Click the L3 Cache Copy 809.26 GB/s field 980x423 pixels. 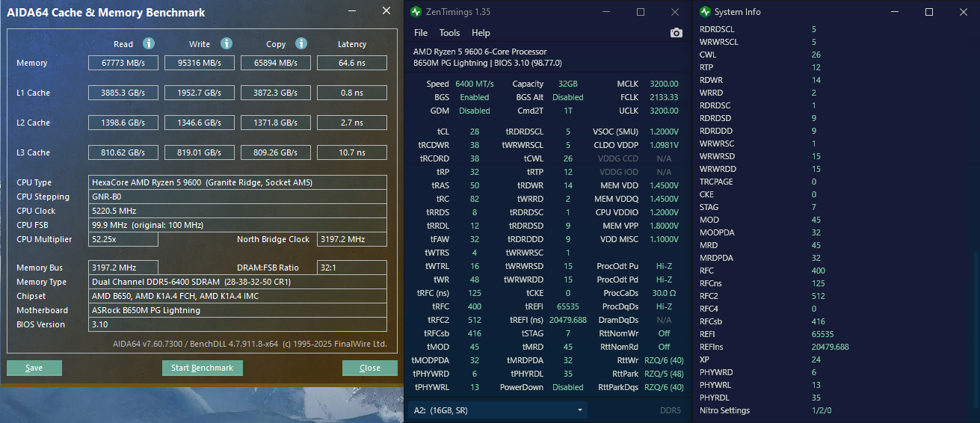(x=276, y=152)
